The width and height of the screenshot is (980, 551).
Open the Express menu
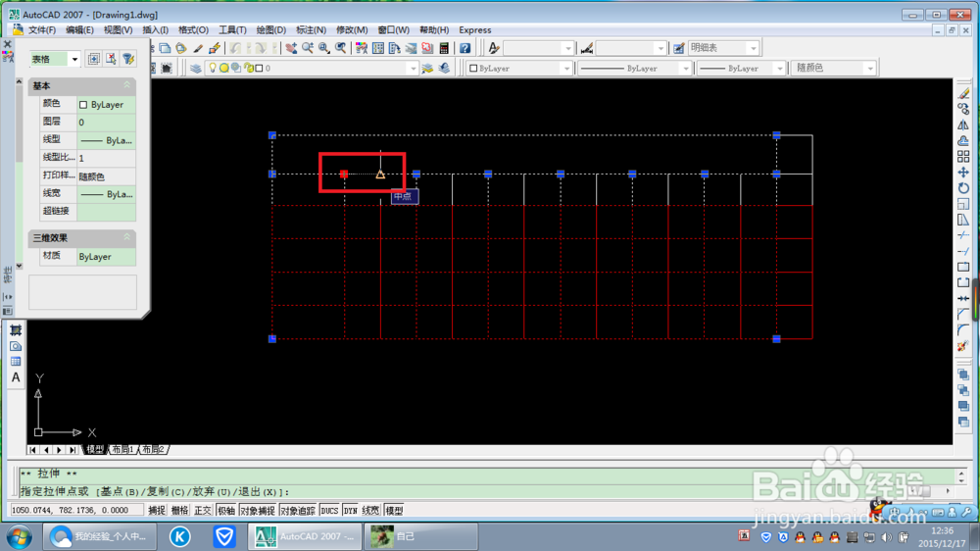(475, 30)
